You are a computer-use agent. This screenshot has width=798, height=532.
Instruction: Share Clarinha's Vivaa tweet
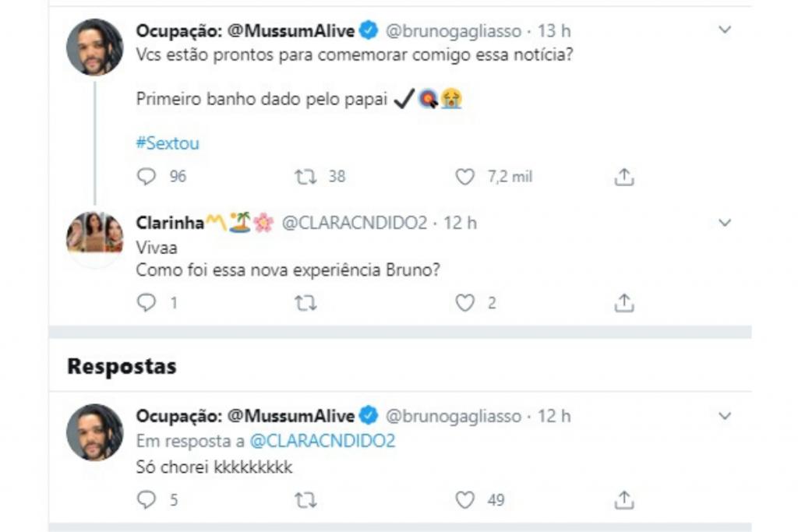click(623, 303)
